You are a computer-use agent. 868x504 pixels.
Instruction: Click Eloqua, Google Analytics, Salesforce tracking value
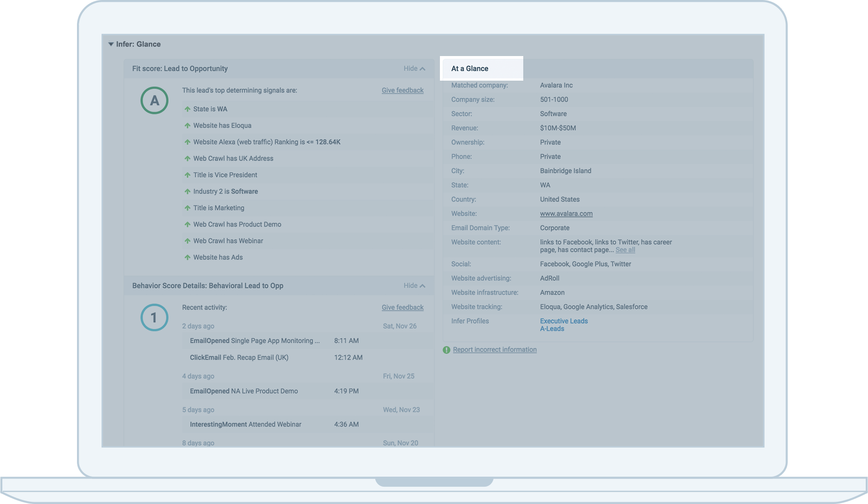pos(593,307)
